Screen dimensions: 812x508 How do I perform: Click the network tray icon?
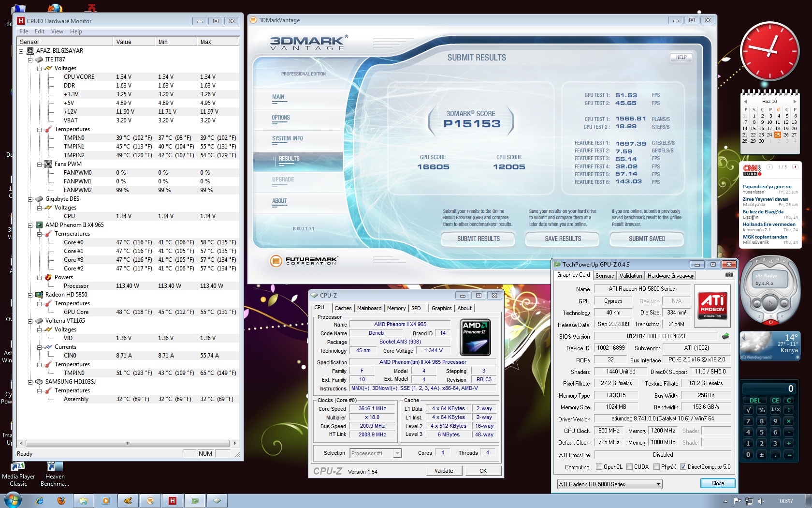(x=749, y=501)
